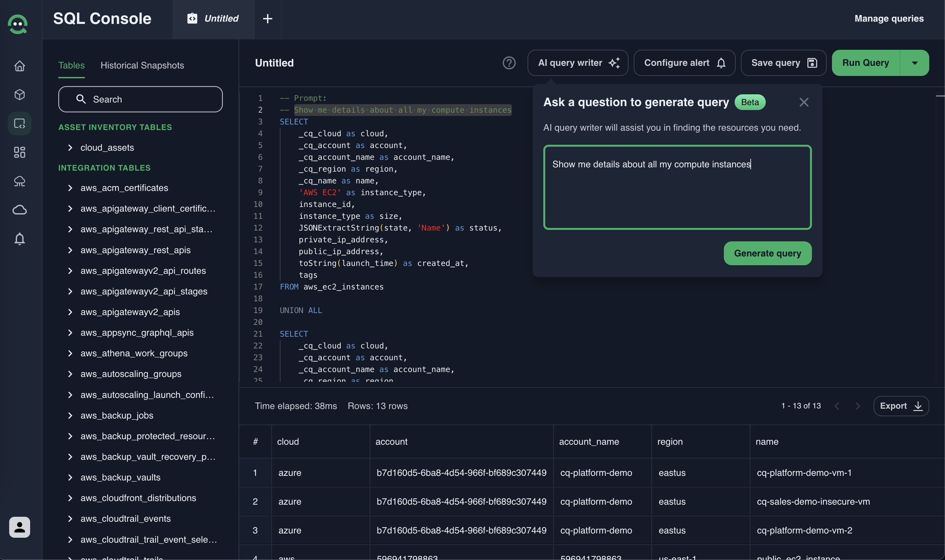Screen dimensions: 945x560
Task: Open the alerts bell icon in sidebar
Action: (20, 238)
